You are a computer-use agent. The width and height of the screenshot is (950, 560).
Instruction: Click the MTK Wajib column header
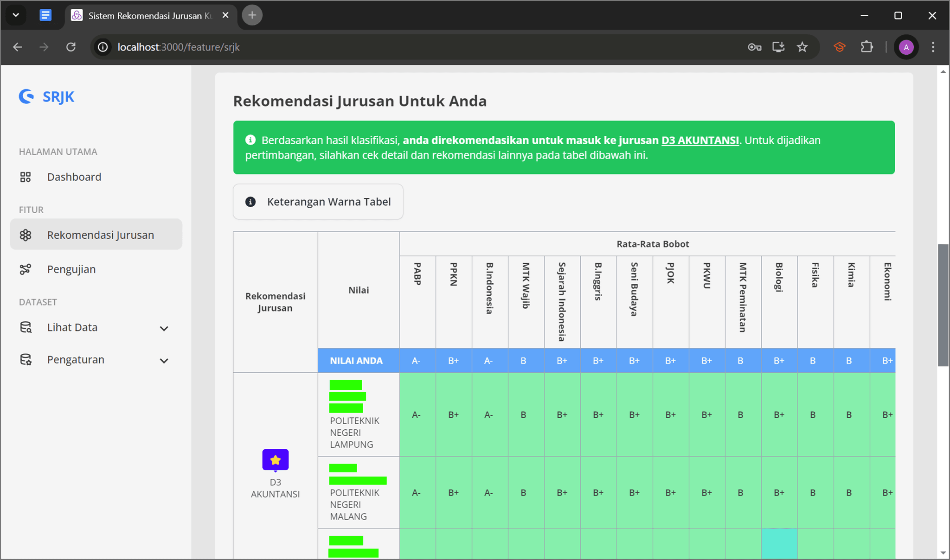click(x=526, y=302)
